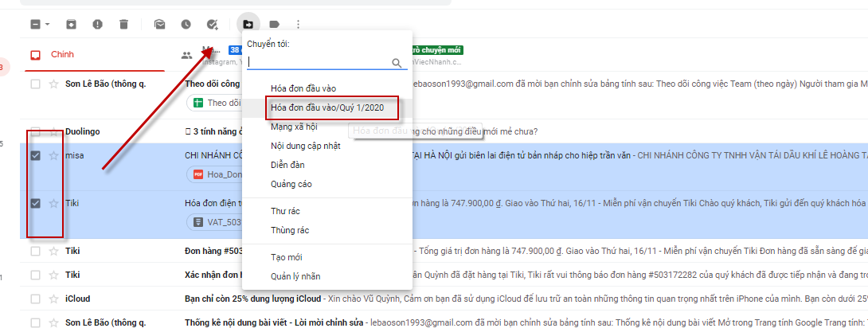Click the Move to folder icon
Image resolution: width=868 pixels, height=332 pixels.
248,25
